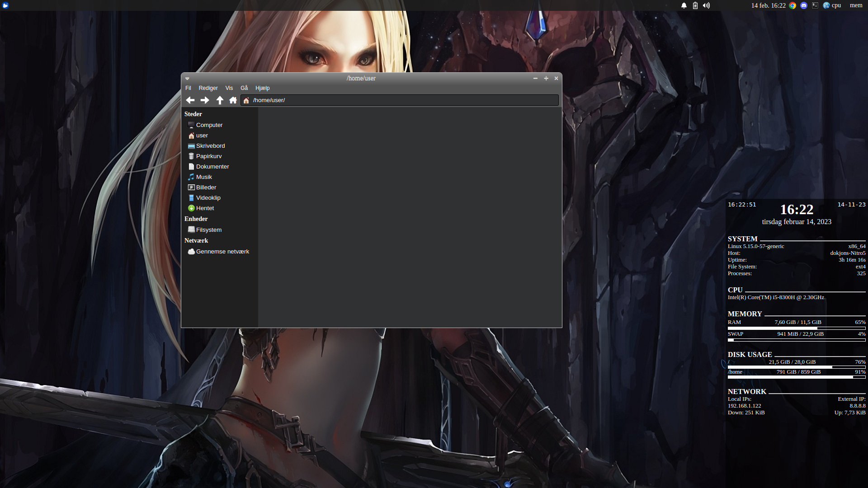This screenshot has width=868, height=488.
Task: Click the battery indicator in the top panel
Action: pyautogui.click(x=695, y=5)
